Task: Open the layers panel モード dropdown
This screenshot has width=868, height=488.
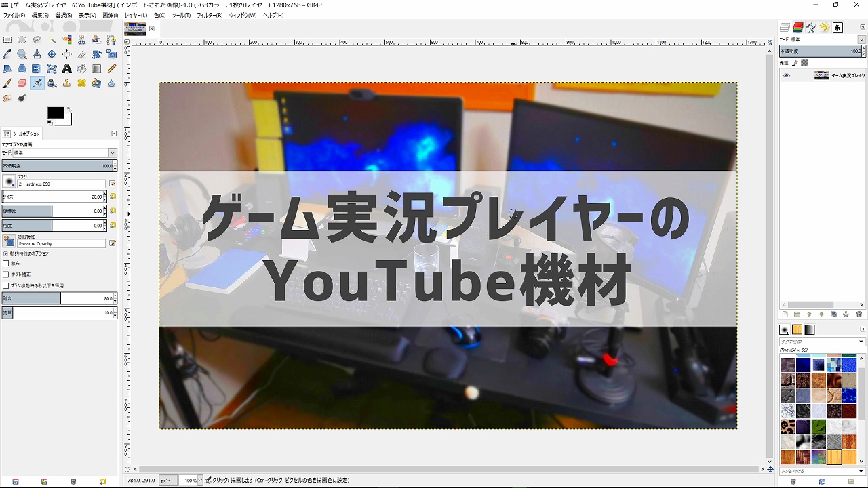Action: (861, 39)
